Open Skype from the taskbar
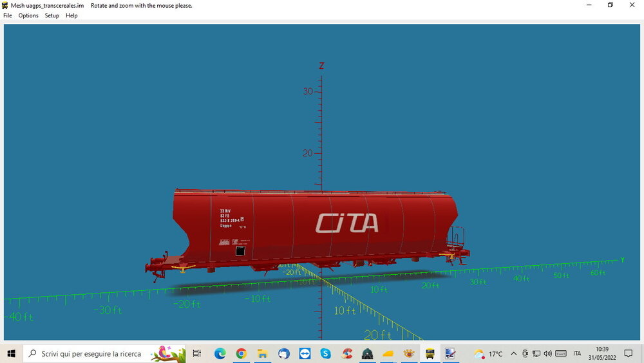644x363 pixels. tap(326, 353)
